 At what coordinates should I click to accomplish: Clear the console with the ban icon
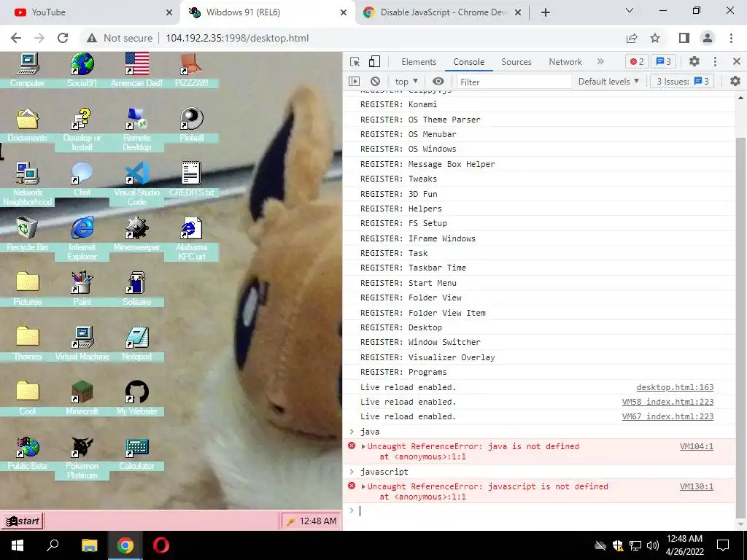click(376, 82)
